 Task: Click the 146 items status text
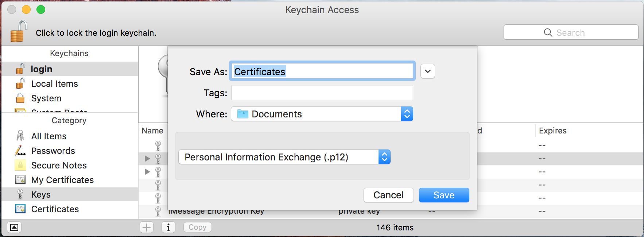pyautogui.click(x=395, y=228)
